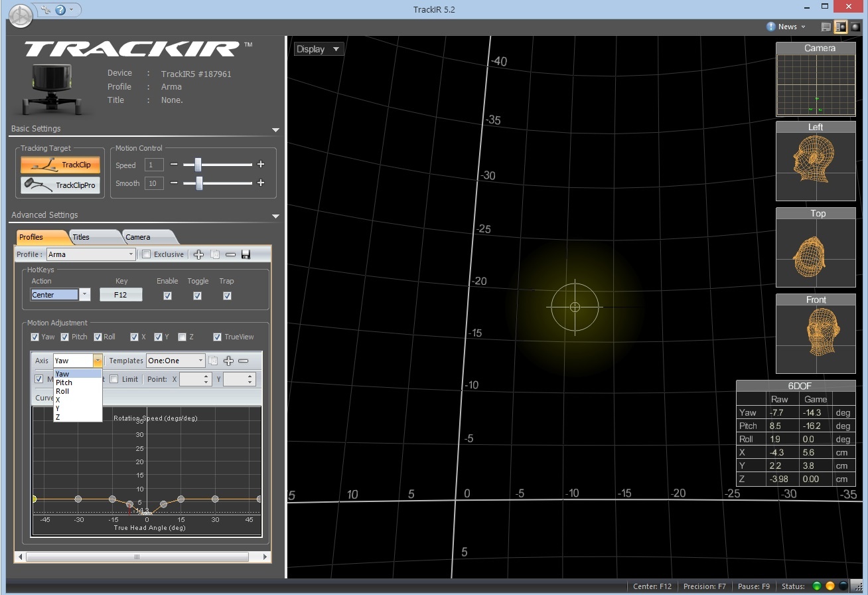The image size is (868, 595).
Task: Enable the Z axis checkbox
Action: (182, 337)
